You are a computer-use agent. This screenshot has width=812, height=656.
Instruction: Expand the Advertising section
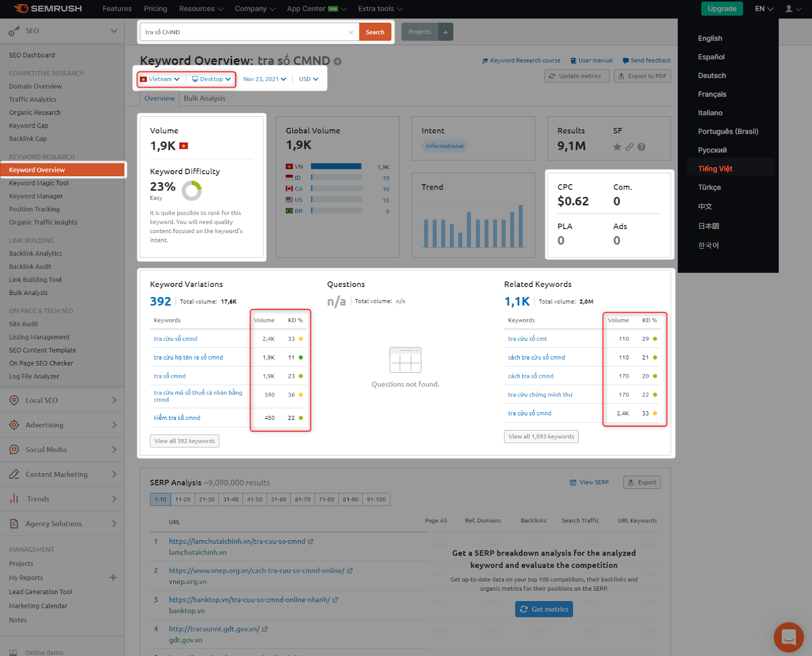click(114, 425)
